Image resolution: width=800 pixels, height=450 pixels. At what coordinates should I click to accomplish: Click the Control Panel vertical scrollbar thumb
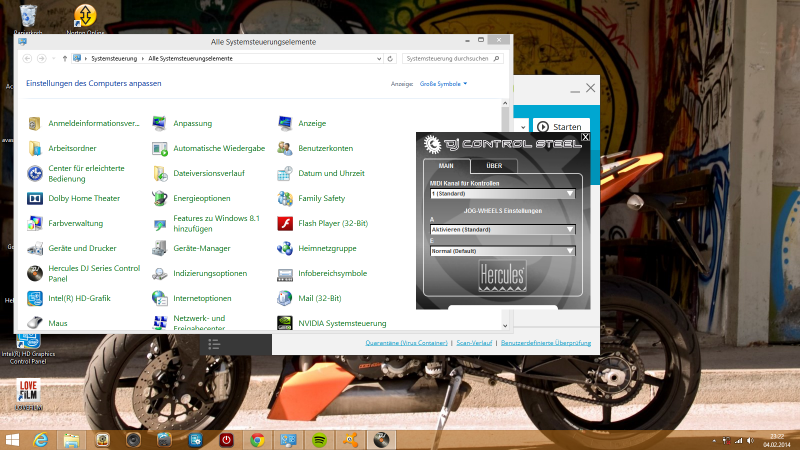coord(505,118)
